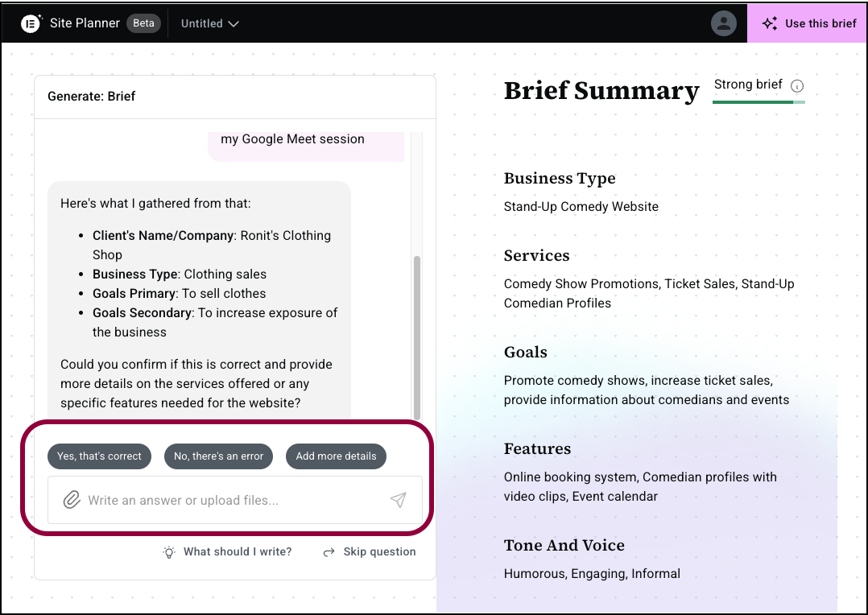The width and height of the screenshot is (868, 615).
Task: Click What should I write? link
Action: click(238, 552)
